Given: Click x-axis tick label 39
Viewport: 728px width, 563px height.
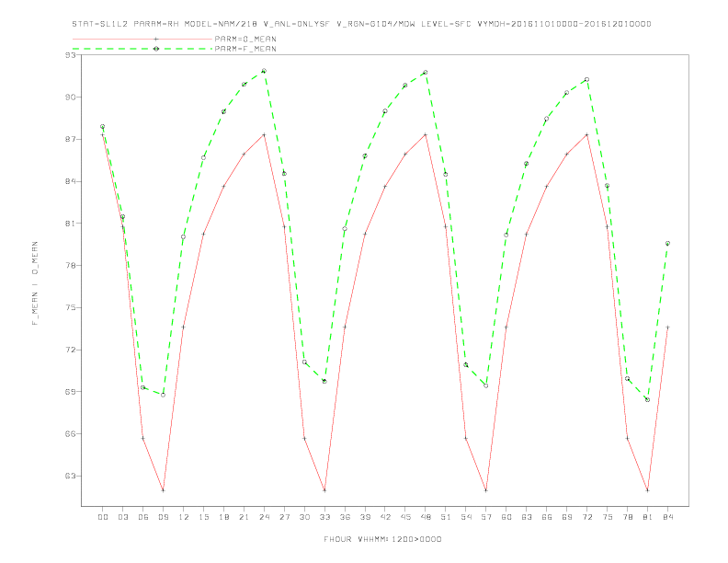Looking at the screenshot, I should pyautogui.click(x=365, y=517).
